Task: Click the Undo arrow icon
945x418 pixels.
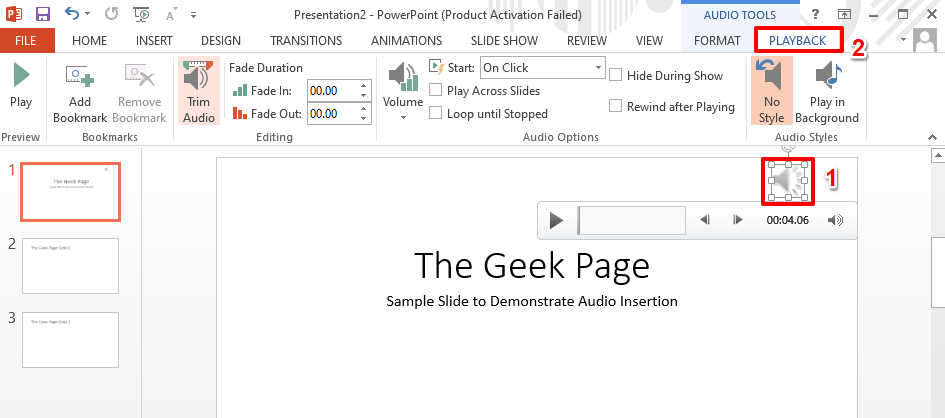Action: pyautogui.click(x=71, y=15)
